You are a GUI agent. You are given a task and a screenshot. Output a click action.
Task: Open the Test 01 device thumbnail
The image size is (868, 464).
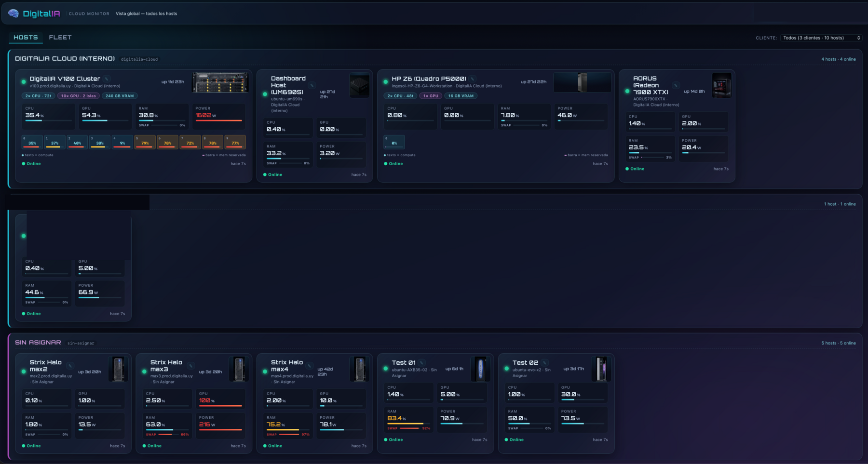(x=480, y=369)
